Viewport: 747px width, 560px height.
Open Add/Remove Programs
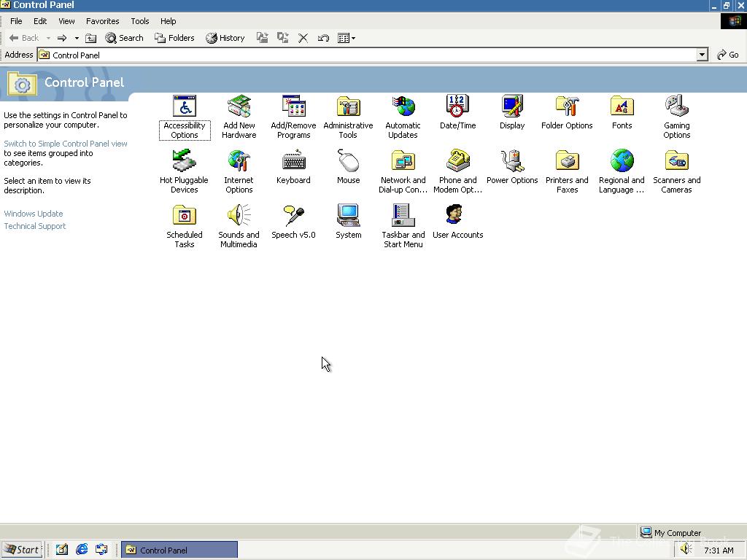click(293, 117)
